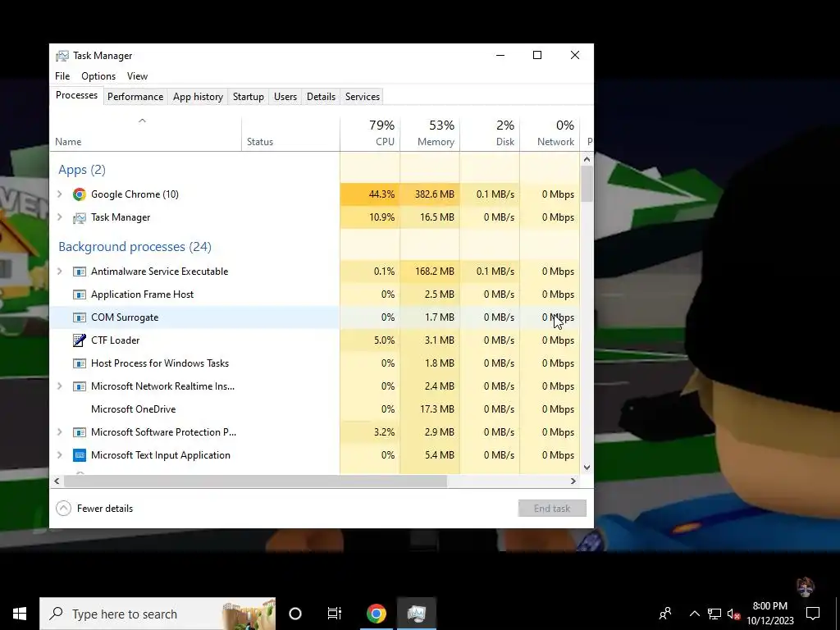The image size is (840, 630).
Task: Select the Microsoft OneDrive process row
Action: 315,409
